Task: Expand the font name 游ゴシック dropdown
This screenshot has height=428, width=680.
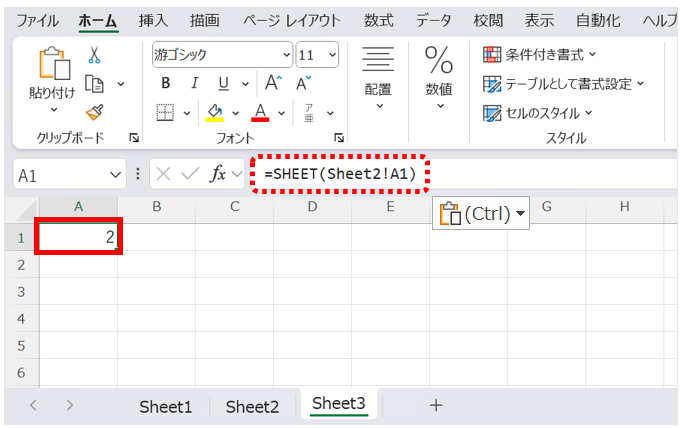Action: click(286, 55)
